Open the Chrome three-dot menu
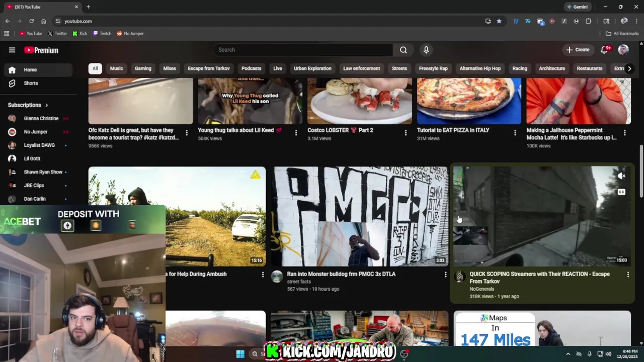The image size is (644, 362). click(637, 21)
